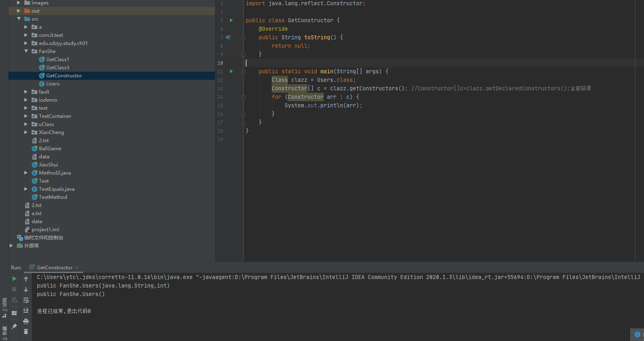Open GetClass1 class in the project tree
Image resolution: width=644 pixels, height=341 pixels.
coord(58,60)
